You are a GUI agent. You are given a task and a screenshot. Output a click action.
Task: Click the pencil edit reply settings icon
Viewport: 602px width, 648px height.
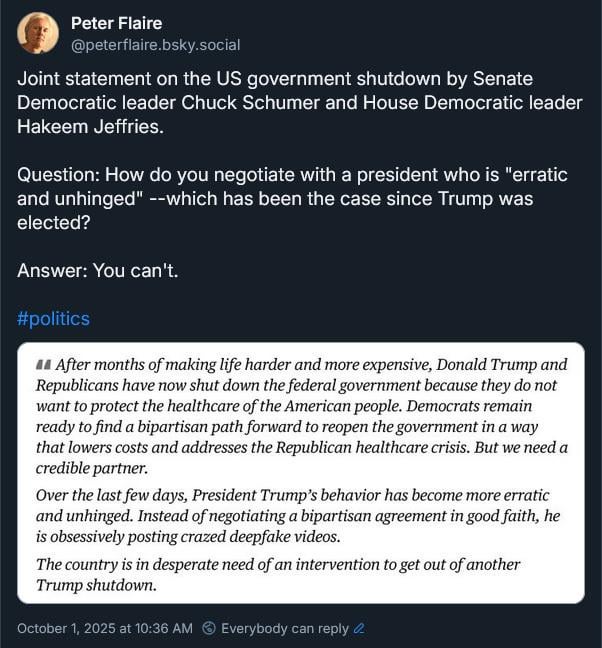[359, 628]
